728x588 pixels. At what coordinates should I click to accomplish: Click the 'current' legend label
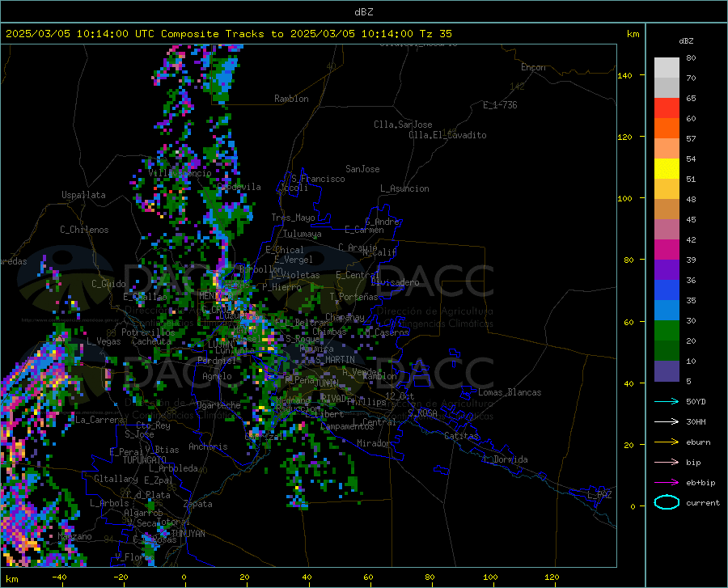tap(703, 502)
